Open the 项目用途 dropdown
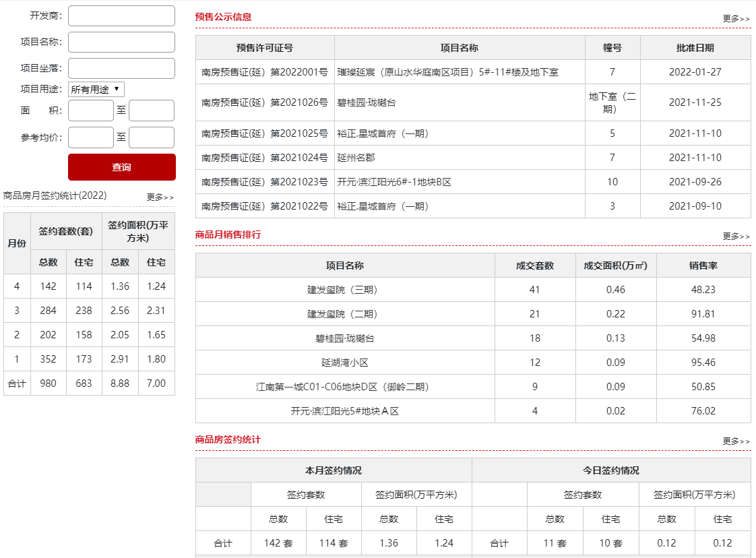The image size is (756, 558). pyautogui.click(x=96, y=89)
